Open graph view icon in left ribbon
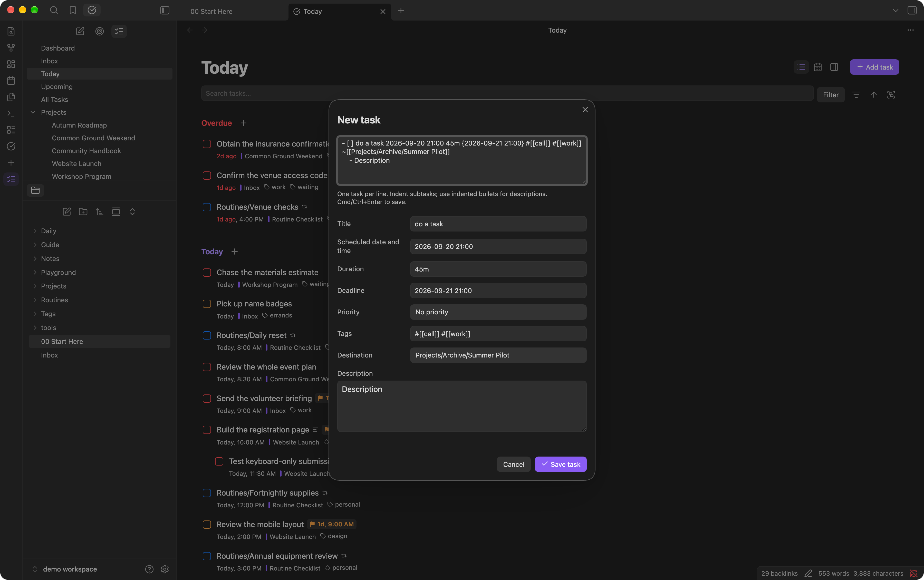 (x=11, y=47)
